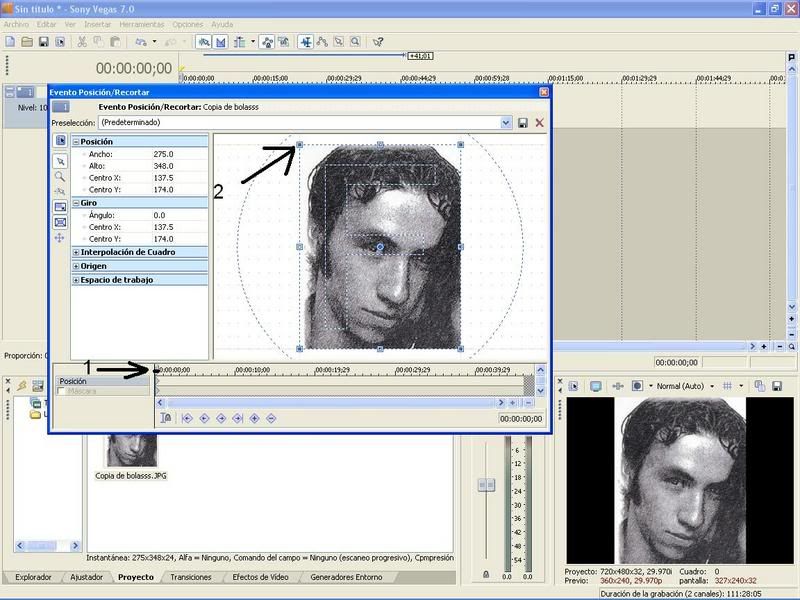Click the Cut scissors icon
Image resolution: width=800 pixels, height=600 pixels.
[82, 42]
